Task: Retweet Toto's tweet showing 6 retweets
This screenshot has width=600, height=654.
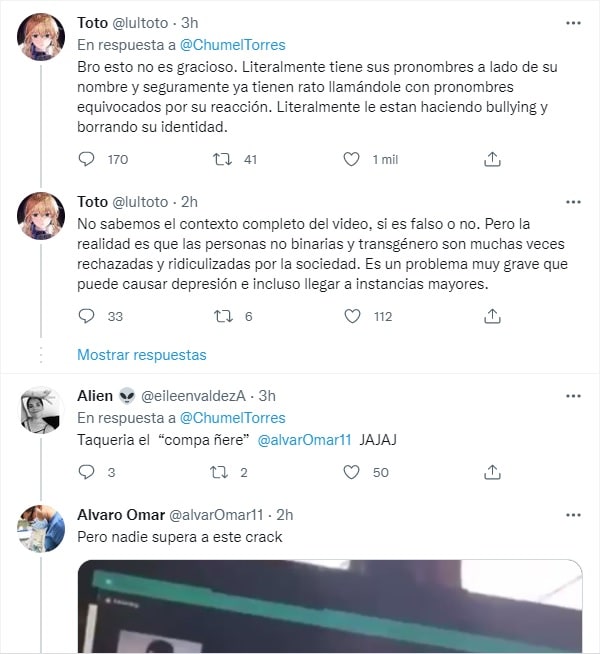Action: (223, 316)
